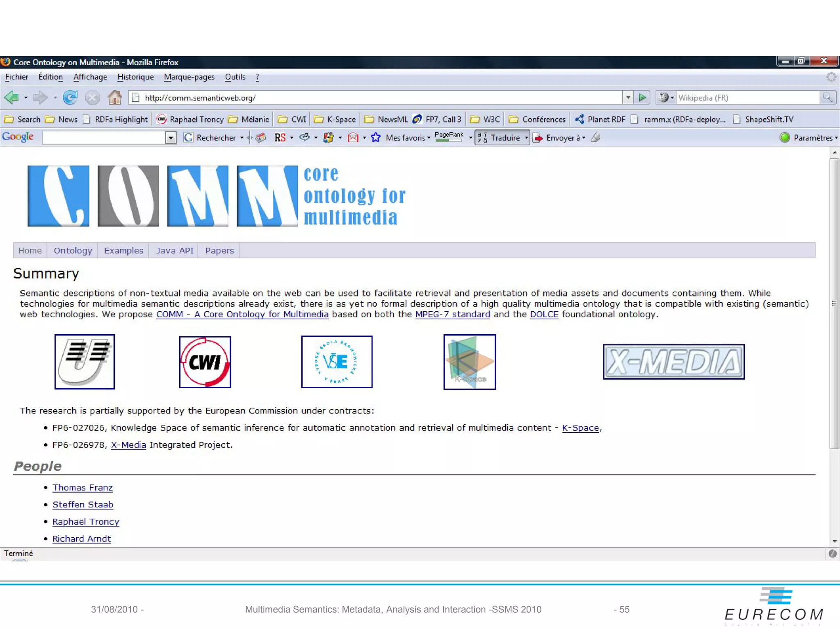The height and width of the screenshot is (630, 840).
Task: Open the ShapeShift.TV bookmark
Action: tap(763, 119)
